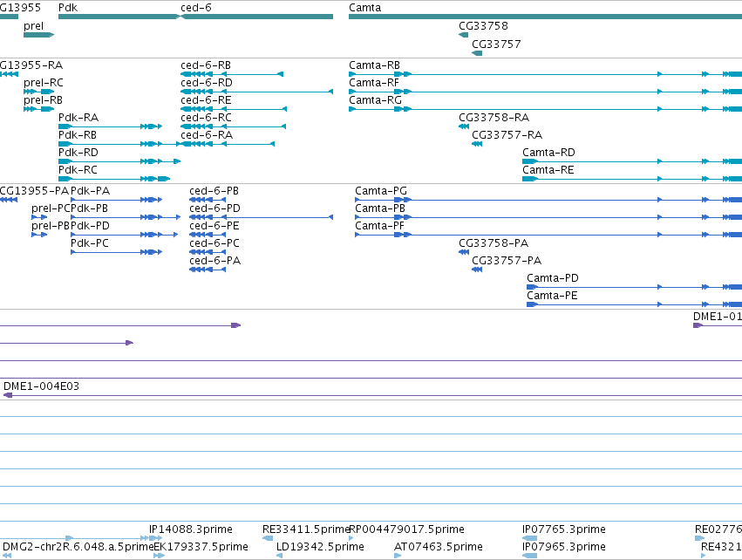Click the prel-PB protein label
The image size is (742, 560).
pyautogui.click(x=51, y=226)
